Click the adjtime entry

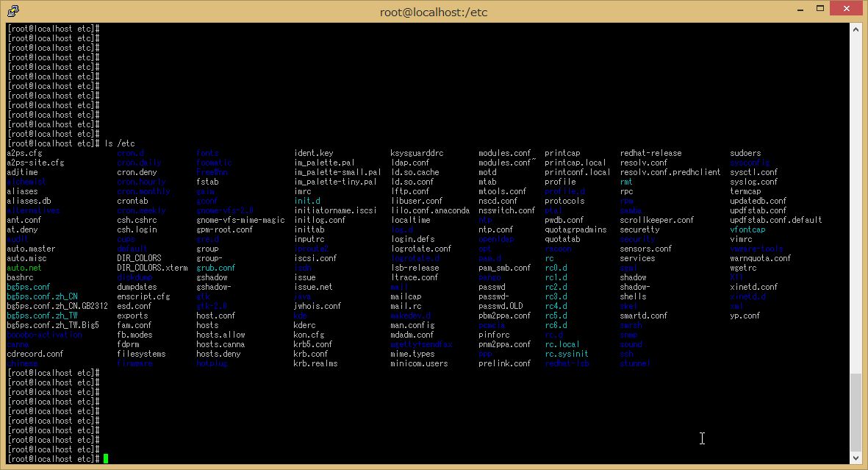(x=22, y=172)
